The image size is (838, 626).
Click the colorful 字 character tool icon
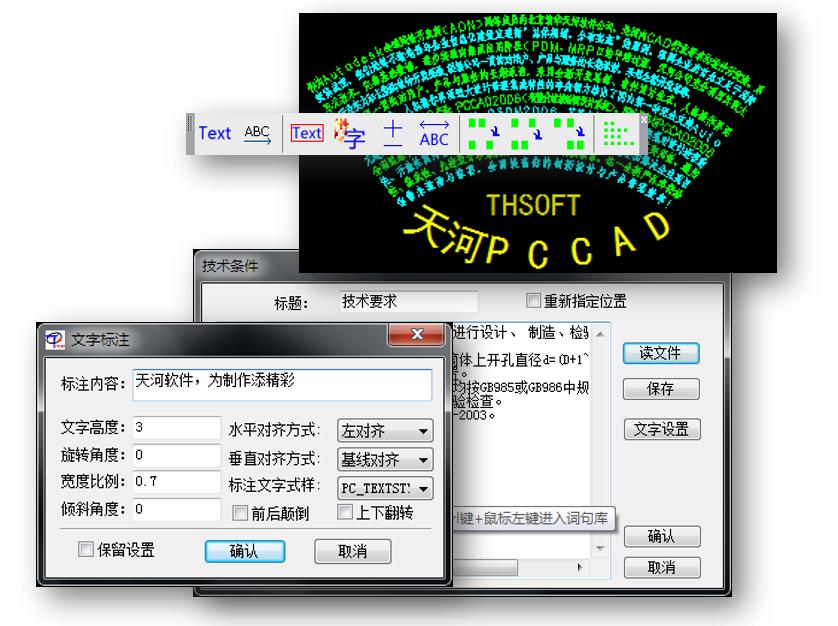(x=351, y=133)
